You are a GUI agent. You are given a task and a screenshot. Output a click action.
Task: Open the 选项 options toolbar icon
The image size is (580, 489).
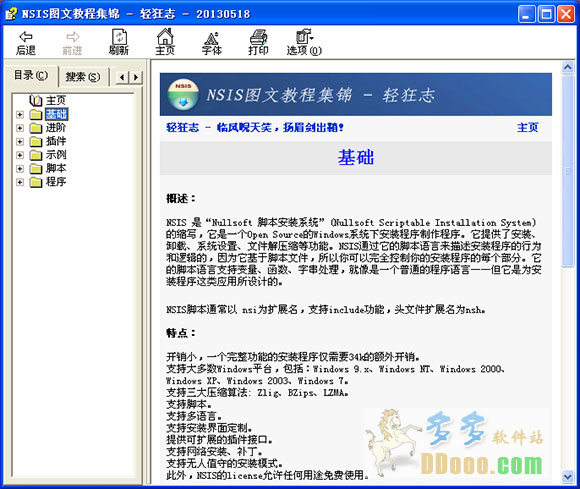coord(304,36)
